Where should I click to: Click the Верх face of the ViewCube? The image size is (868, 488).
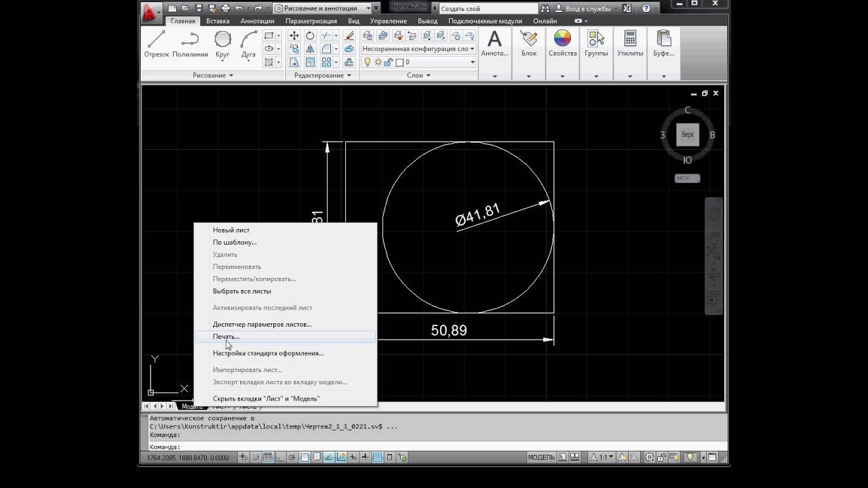click(x=688, y=134)
